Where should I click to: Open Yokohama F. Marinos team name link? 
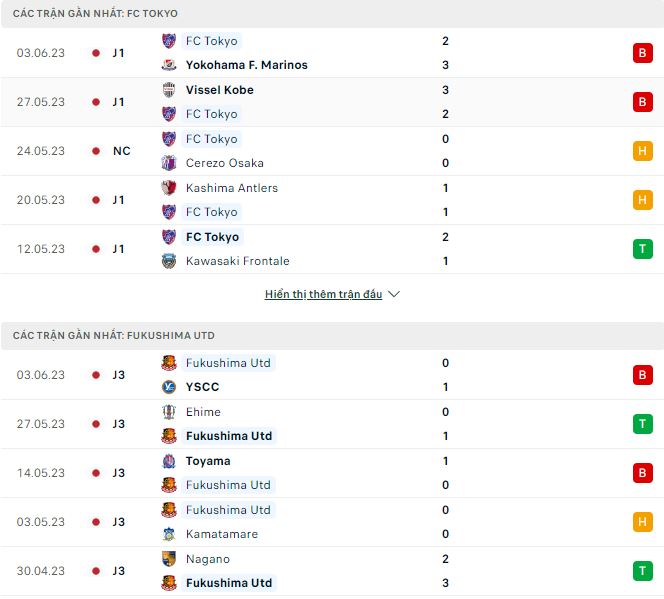[247, 65]
